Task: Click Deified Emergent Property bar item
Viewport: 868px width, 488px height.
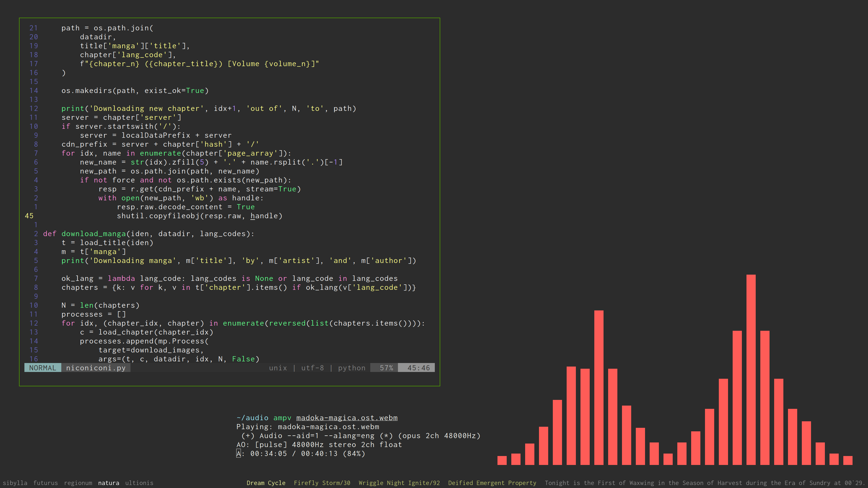Action: coord(492,483)
